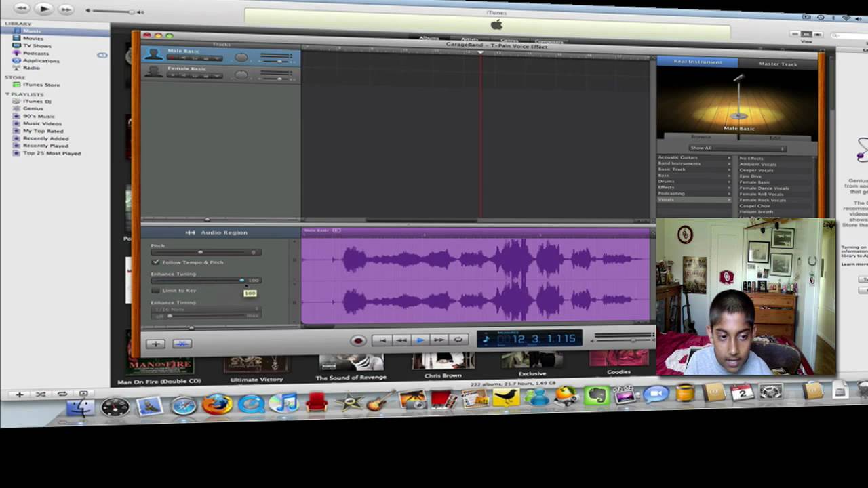Click the add new track plus button

pyautogui.click(x=155, y=344)
